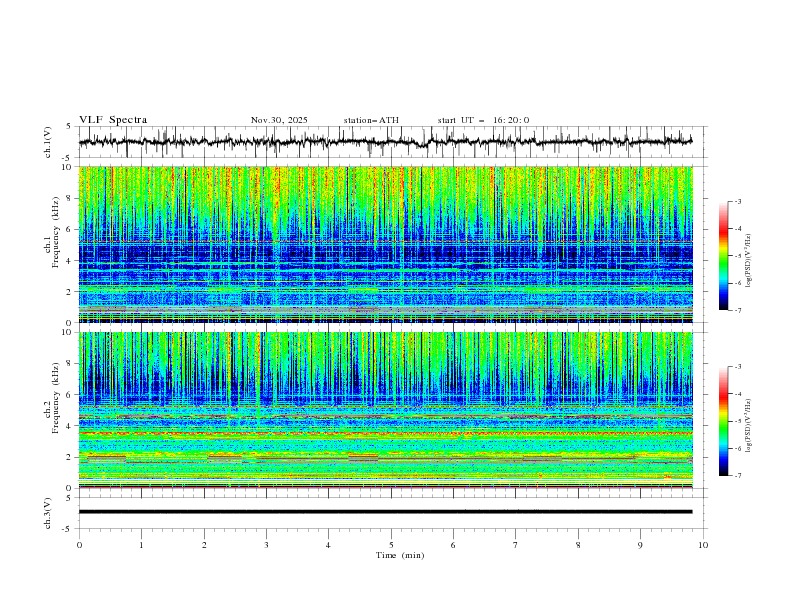This screenshot has width=792, height=612.
Task: Click the ch.3 flat black voltage trace
Action: 385,512
